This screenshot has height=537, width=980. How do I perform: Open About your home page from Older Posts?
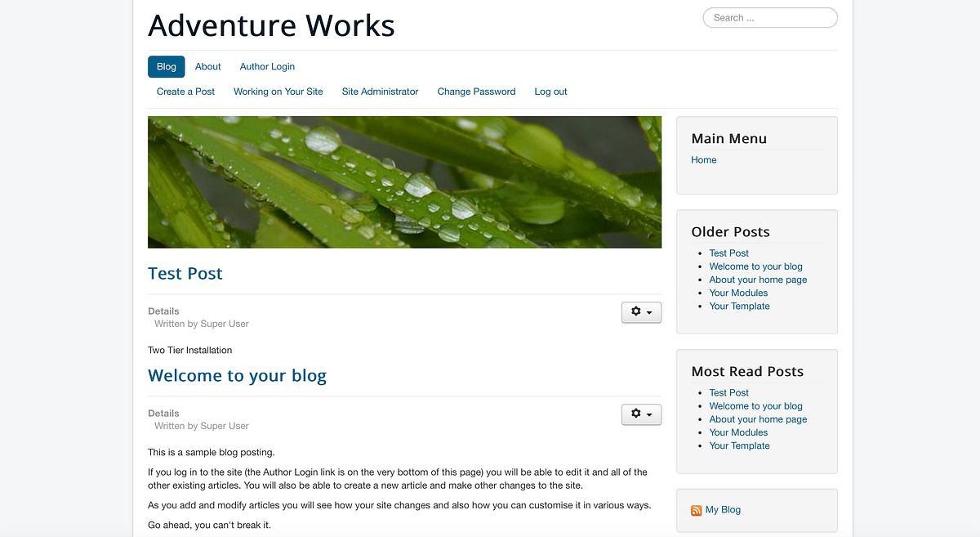(x=758, y=279)
